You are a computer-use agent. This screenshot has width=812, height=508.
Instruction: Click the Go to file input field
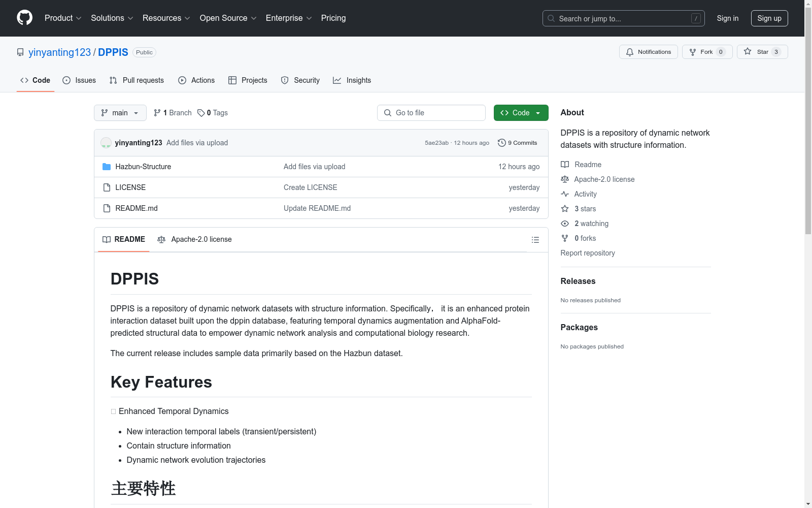[431, 113]
